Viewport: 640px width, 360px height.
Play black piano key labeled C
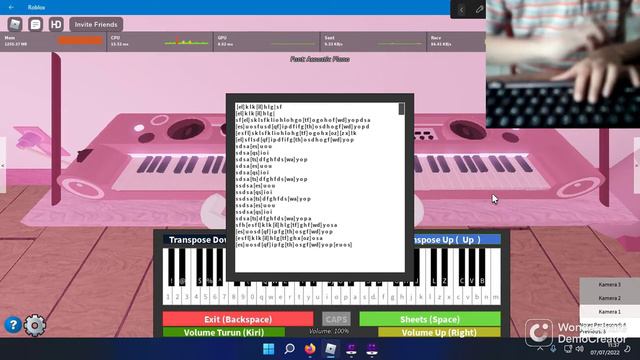(462, 267)
